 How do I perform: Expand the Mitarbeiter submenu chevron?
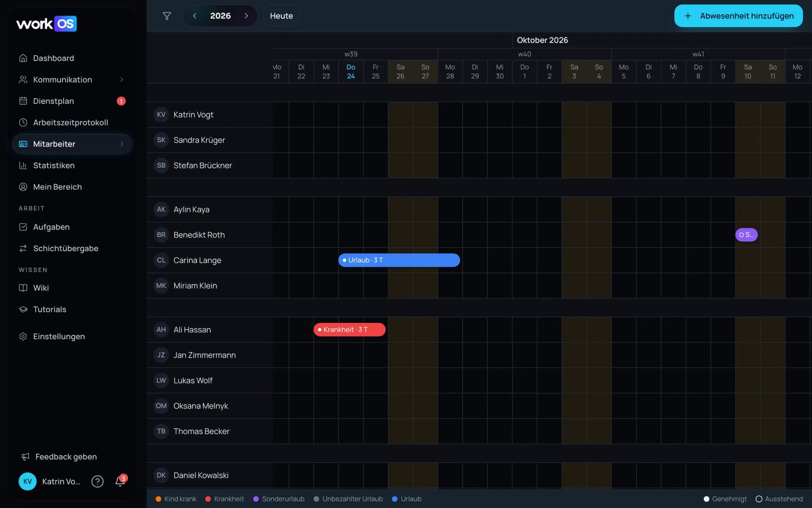tap(121, 144)
